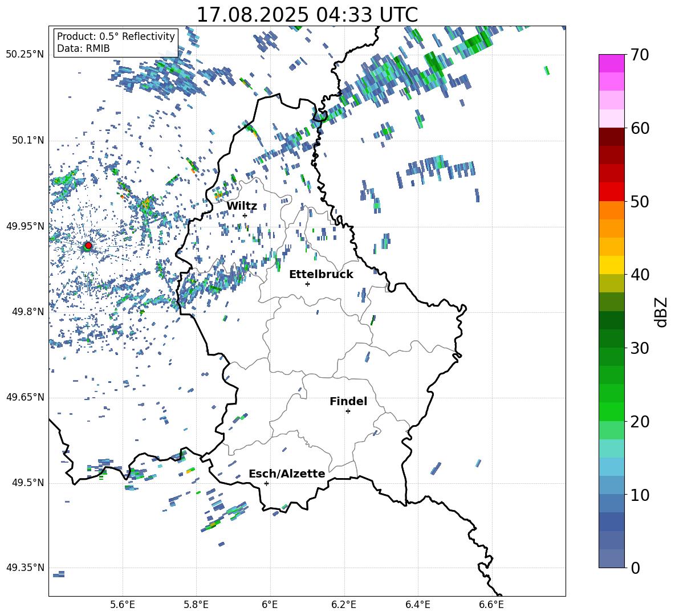The width and height of the screenshot is (675, 616).
Task: Click the 50.25°N latitude label
Action: point(25,55)
